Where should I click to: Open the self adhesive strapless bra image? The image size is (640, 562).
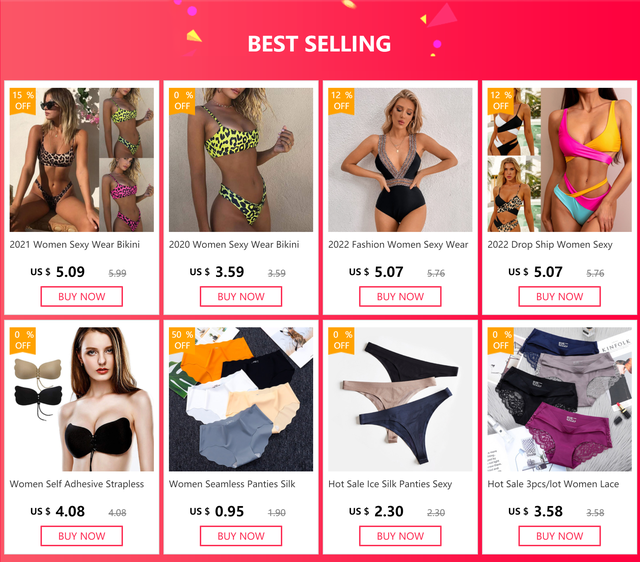pos(82,399)
